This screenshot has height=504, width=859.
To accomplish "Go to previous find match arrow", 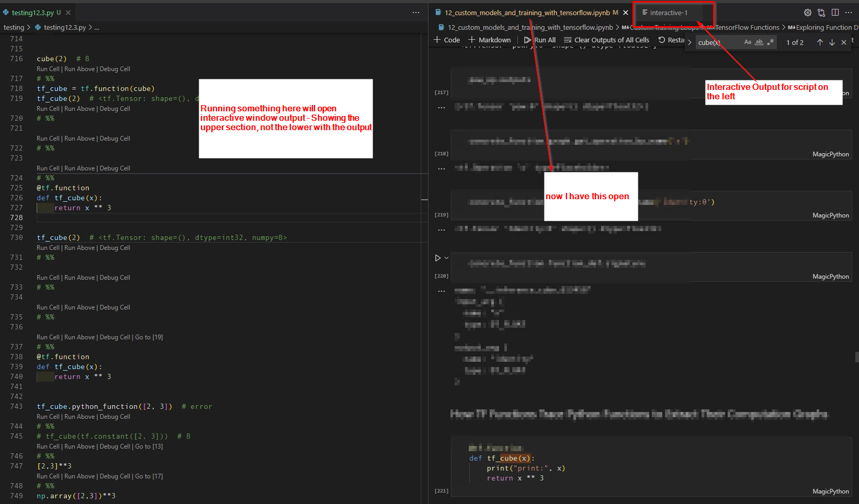I will tap(820, 42).
